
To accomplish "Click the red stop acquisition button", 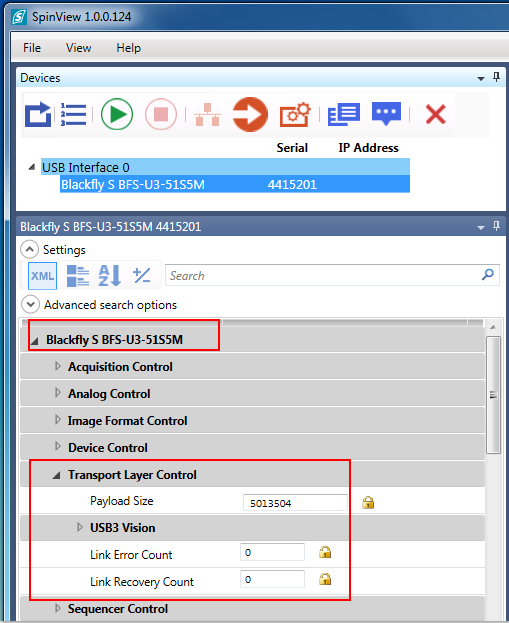I will tap(161, 114).
